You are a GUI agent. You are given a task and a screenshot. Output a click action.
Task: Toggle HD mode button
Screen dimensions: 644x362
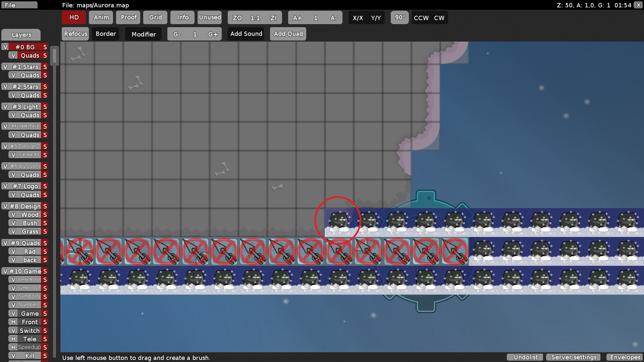tap(74, 17)
